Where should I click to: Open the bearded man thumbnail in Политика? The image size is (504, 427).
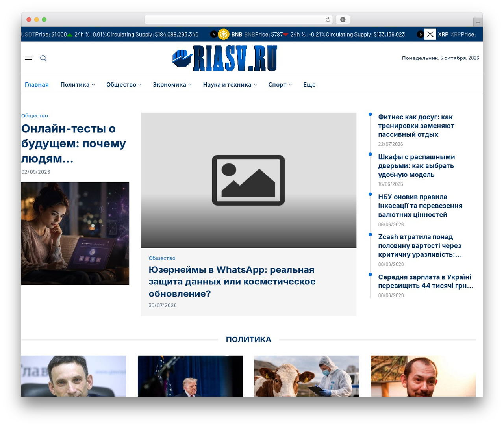pos(423,376)
